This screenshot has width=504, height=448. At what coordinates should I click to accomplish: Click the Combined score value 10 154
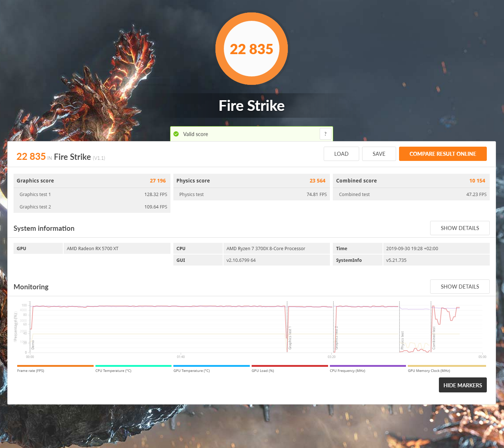477,181
